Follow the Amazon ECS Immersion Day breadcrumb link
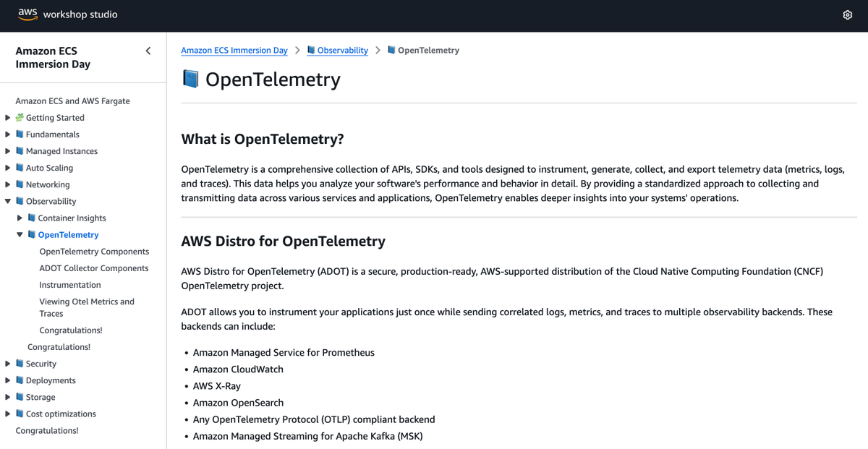Screen dimensions: 868x449 [234, 51]
